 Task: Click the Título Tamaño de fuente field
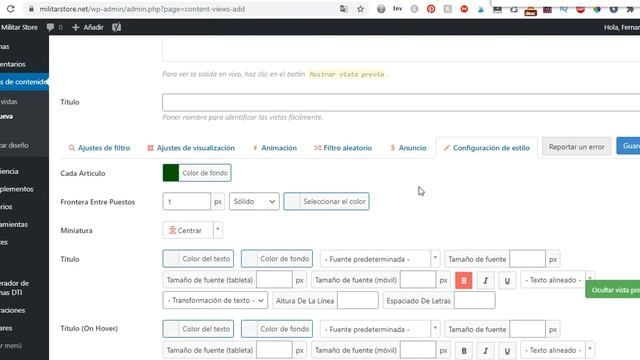[527, 259]
